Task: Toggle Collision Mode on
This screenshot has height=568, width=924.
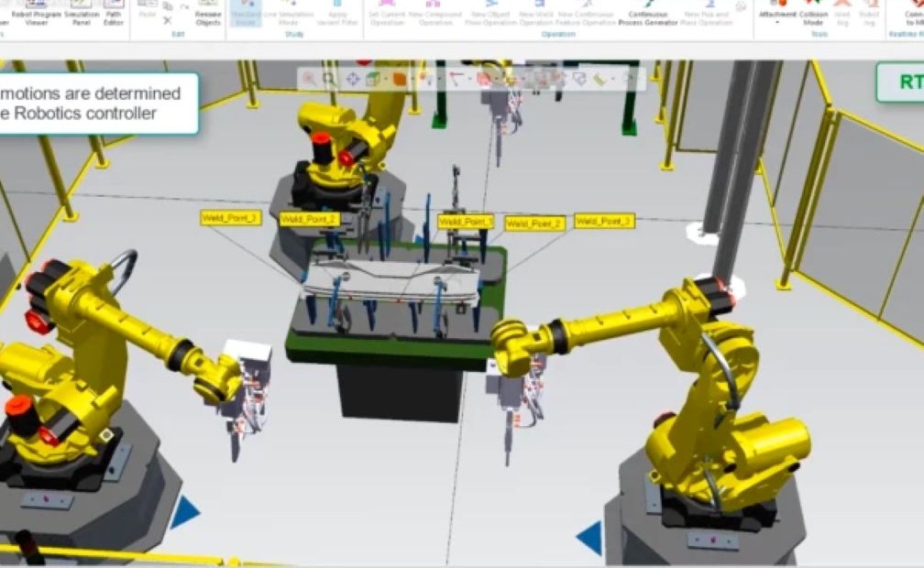Action: tap(813, 13)
